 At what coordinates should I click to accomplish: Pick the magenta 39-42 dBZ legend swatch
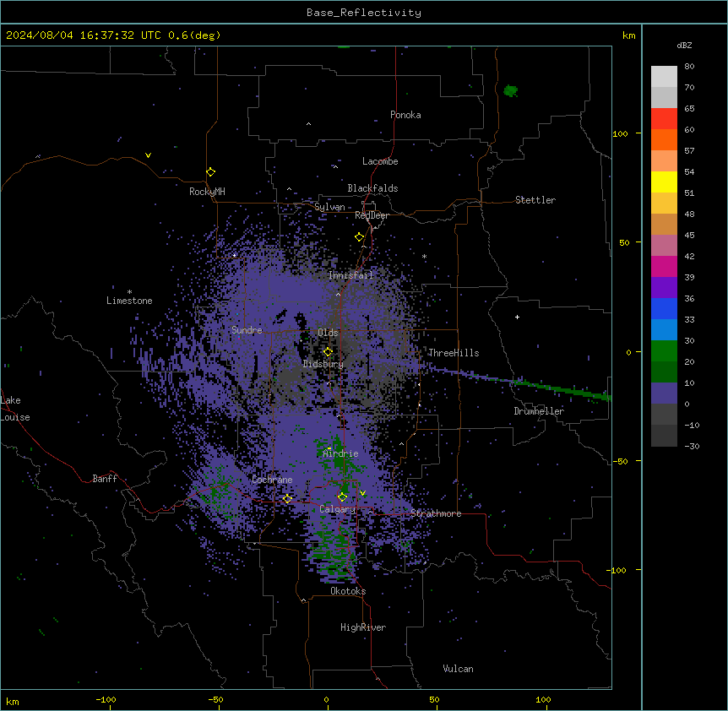[x=664, y=266]
